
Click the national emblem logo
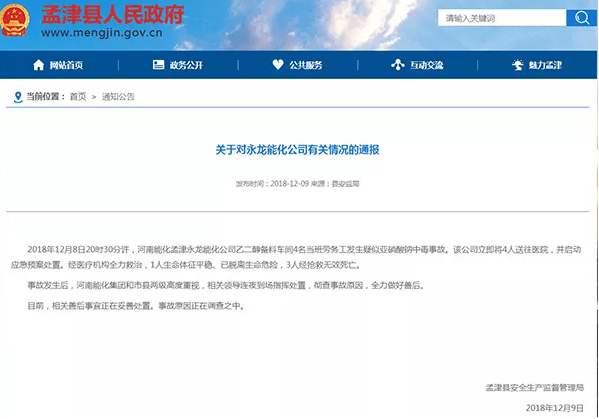tap(15, 21)
